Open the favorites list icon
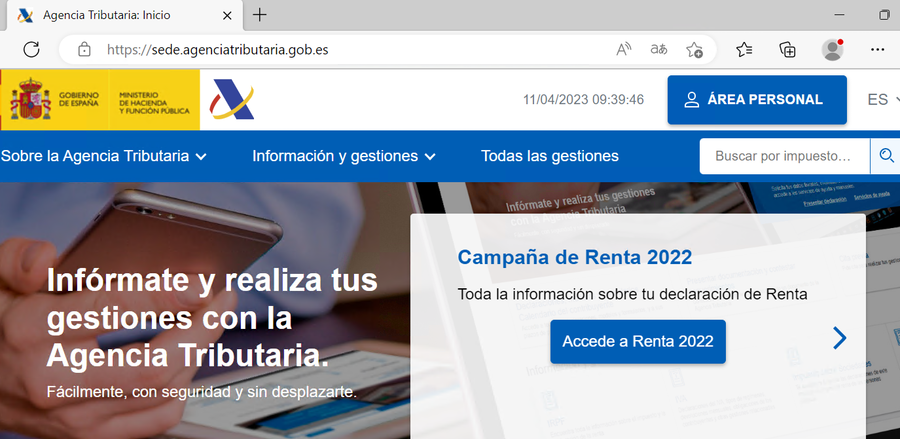 [744, 49]
